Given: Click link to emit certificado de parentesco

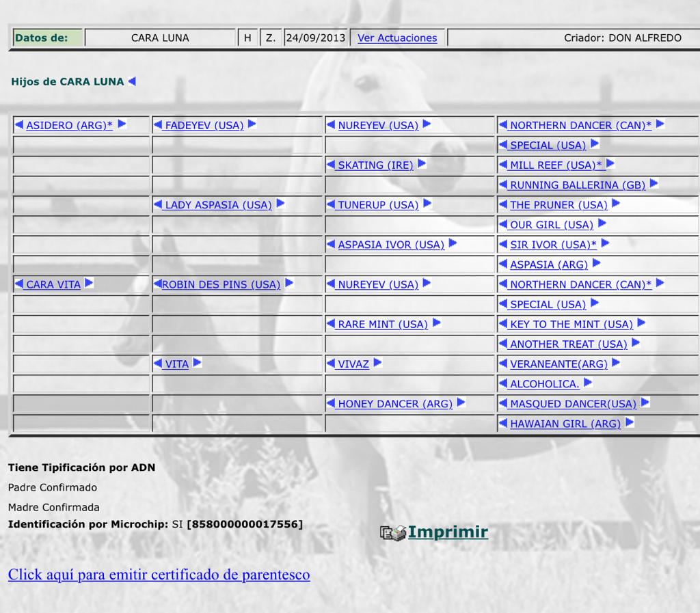Looking at the screenshot, I should 159,574.
